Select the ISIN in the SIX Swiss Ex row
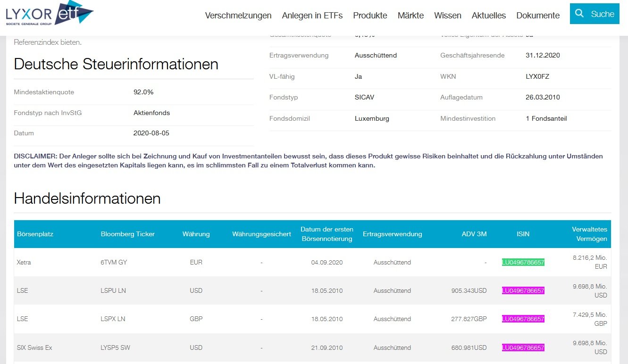This screenshot has height=364, width=628. click(523, 347)
